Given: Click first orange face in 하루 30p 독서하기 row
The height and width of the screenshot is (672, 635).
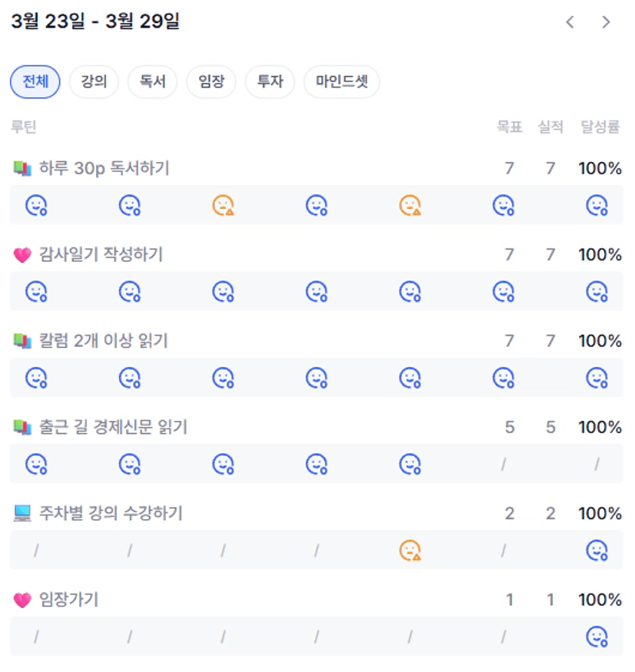Looking at the screenshot, I should 223,205.
